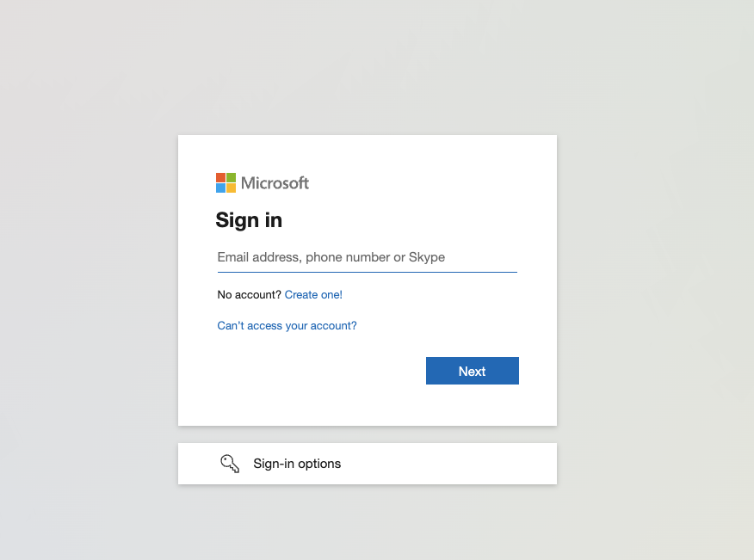Image resolution: width=754 pixels, height=560 pixels.
Task: Click the orange-red swatch of the logo grid
Action: point(220,177)
